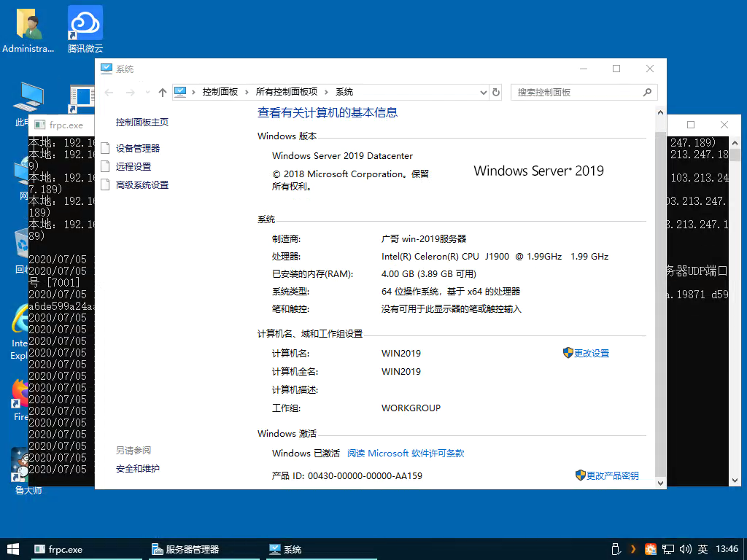747x560 pixels.
Task: Open the Administrator folder on the desktop
Action: point(28,29)
